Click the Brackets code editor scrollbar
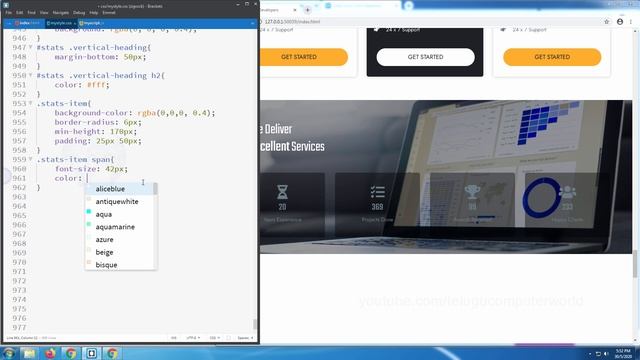Viewport: 640px width, 360px height. click(x=255, y=324)
